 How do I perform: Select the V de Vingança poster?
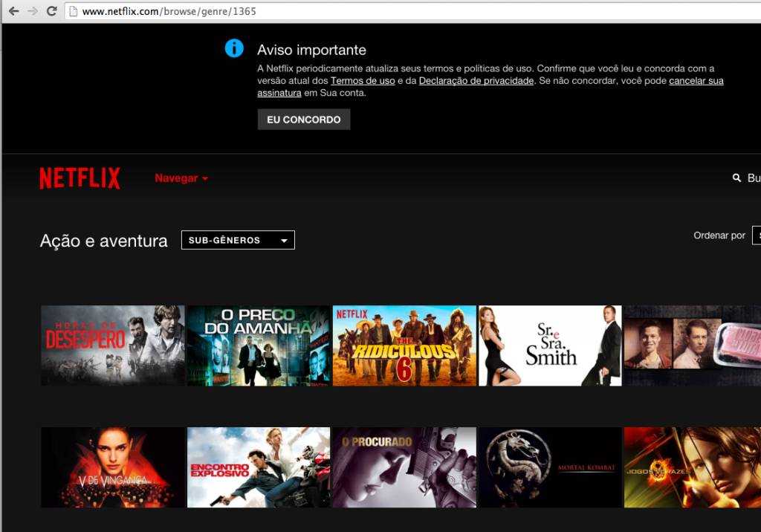click(112, 467)
